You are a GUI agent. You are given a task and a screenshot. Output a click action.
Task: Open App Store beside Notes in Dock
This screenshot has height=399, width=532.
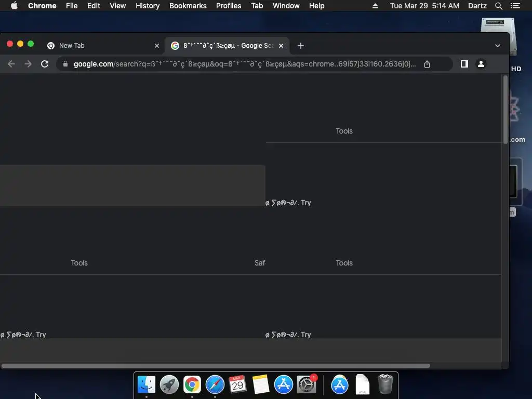click(x=283, y=384)
